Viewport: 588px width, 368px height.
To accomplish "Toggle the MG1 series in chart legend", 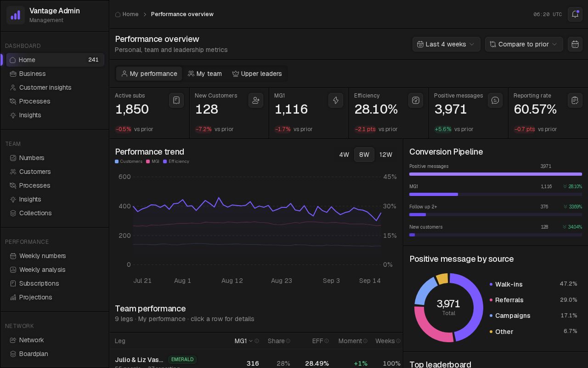I will point(153,161).
